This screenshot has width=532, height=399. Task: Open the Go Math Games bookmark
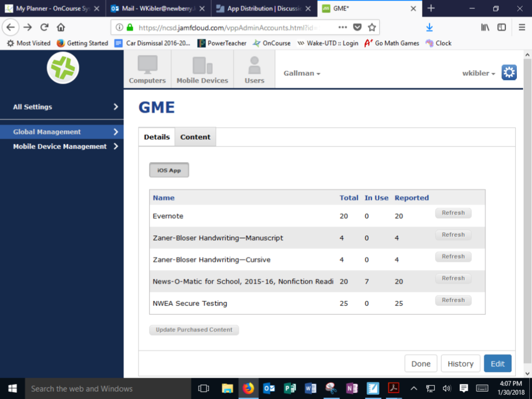tap(391, 43)
